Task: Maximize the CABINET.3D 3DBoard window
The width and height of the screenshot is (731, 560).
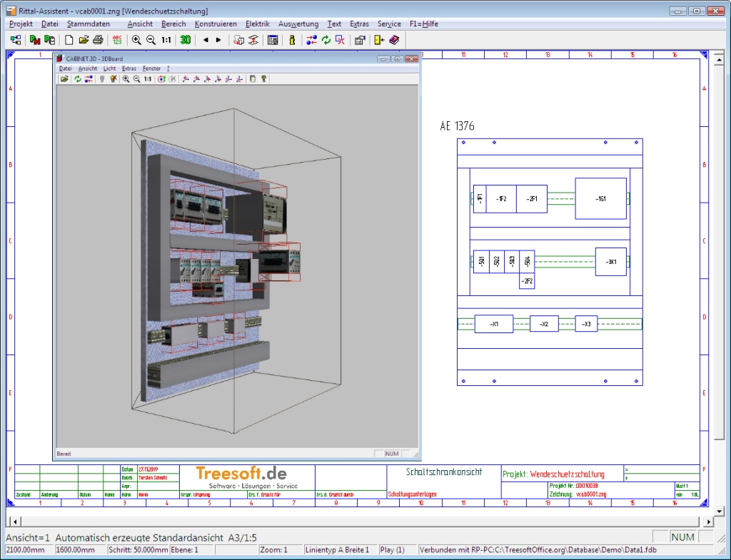Action: [x=398, y=58]
